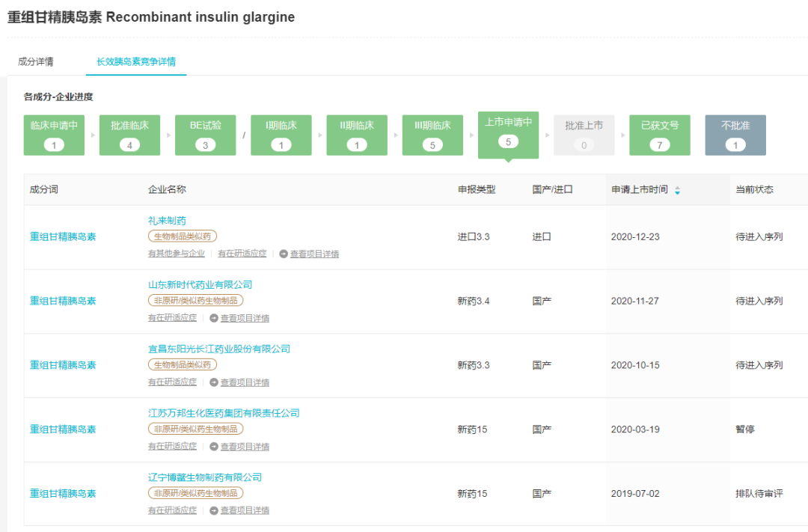Click arrow icon for 辽宁博鳌生物 project details

[x=214, y=511]
